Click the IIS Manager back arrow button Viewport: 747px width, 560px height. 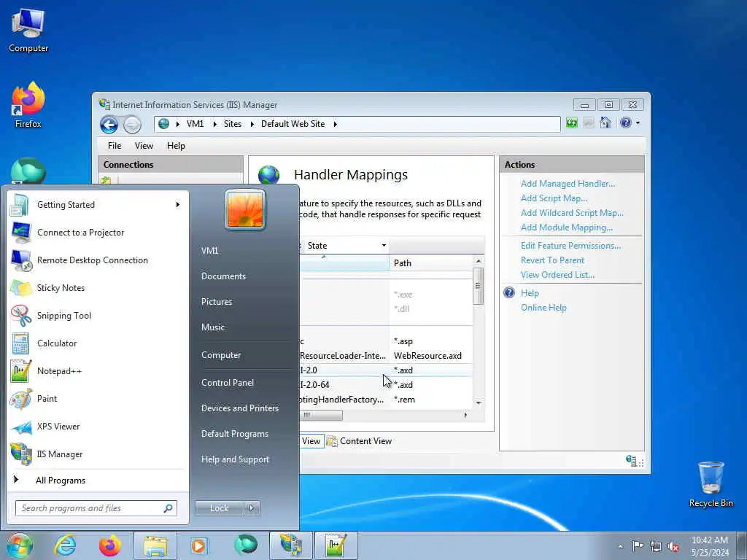pos(109,125)
